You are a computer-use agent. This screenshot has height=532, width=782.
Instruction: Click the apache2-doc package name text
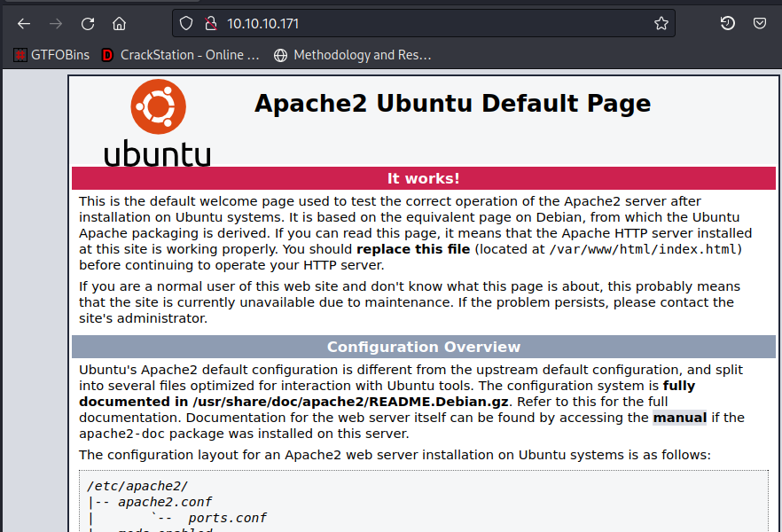[x=121, y=434]
